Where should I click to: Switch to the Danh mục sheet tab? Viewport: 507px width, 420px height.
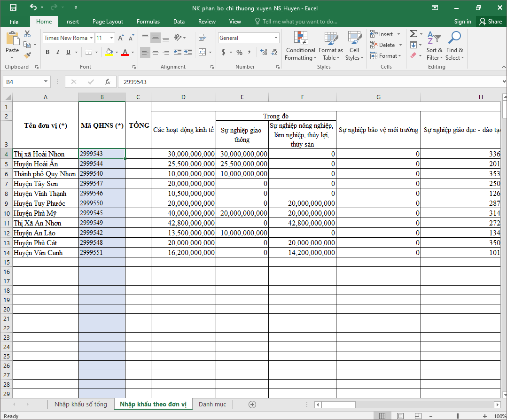coord(212,404)
